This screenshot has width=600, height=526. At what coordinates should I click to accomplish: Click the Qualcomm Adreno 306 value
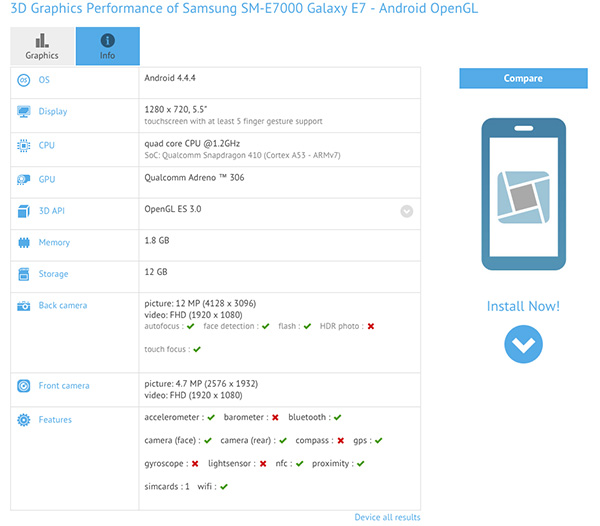(194, 178)
